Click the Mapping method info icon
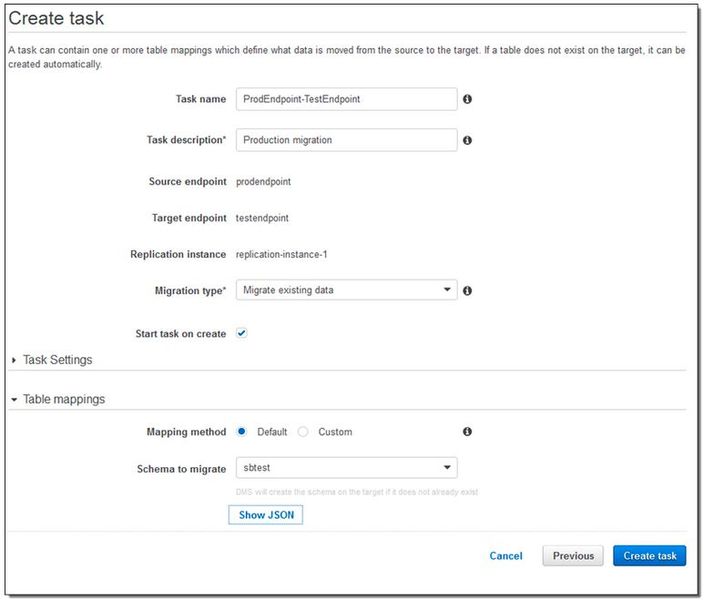This screenshot has width=704, height=600. click(x=467, y=432)
